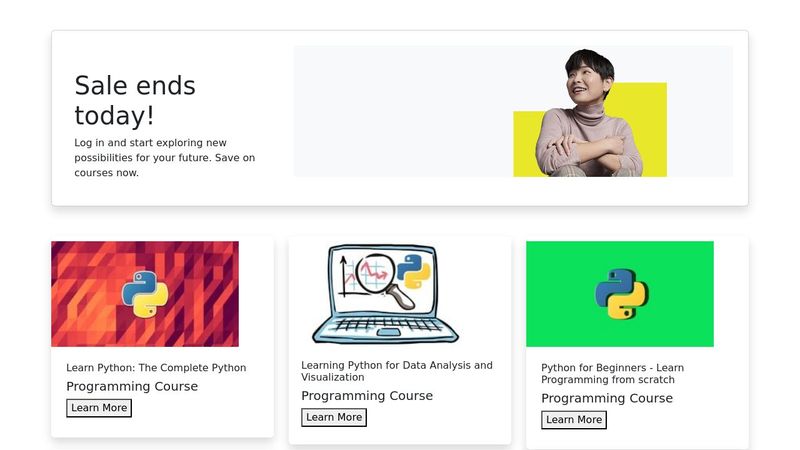Click the laptop keyboard in the illustration
The image size is (800, 450).
coord(386,324)
